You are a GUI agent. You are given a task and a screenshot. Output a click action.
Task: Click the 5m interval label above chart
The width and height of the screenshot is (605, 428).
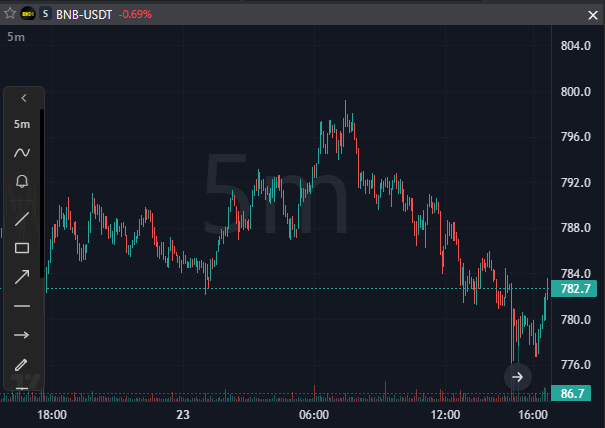tap(16, 37)
